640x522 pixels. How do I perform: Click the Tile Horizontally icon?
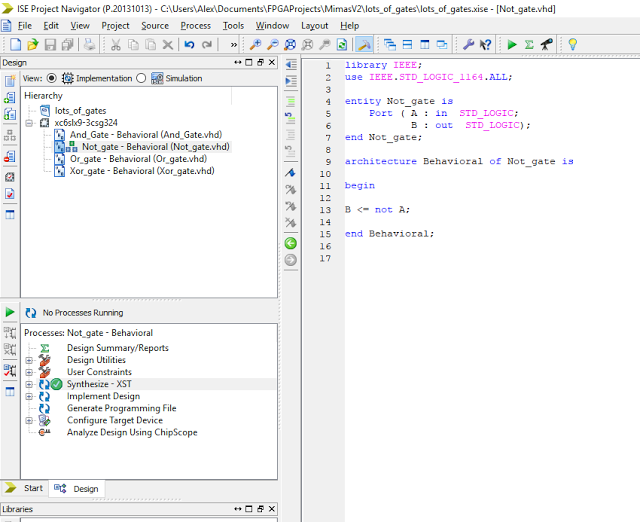(407, 44)
